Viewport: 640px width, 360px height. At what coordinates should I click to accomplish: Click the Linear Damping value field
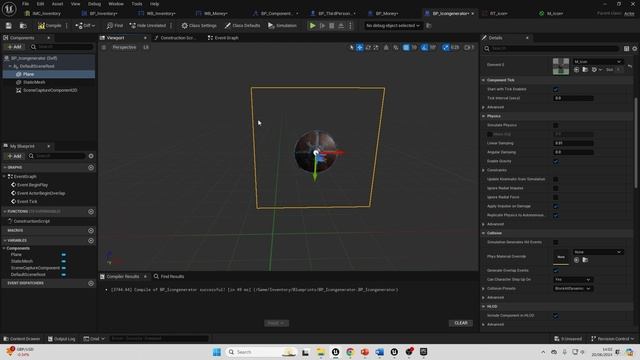click(x=573, y=143)
